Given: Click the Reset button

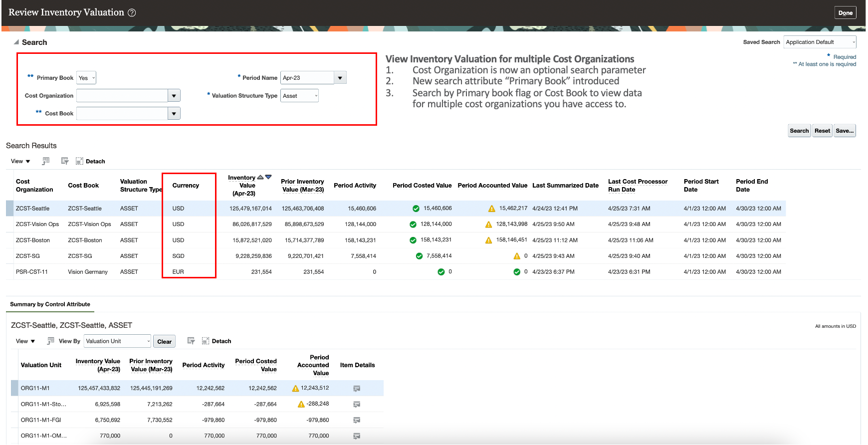Looking at the screenshot, I should pyautogui.click(x=823, y=131).
